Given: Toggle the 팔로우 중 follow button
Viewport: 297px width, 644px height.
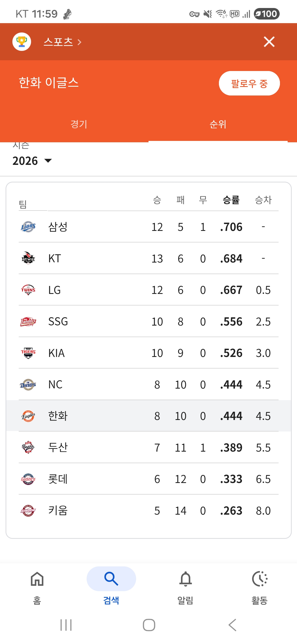Looking at the screenshot, I should (249, 83).
